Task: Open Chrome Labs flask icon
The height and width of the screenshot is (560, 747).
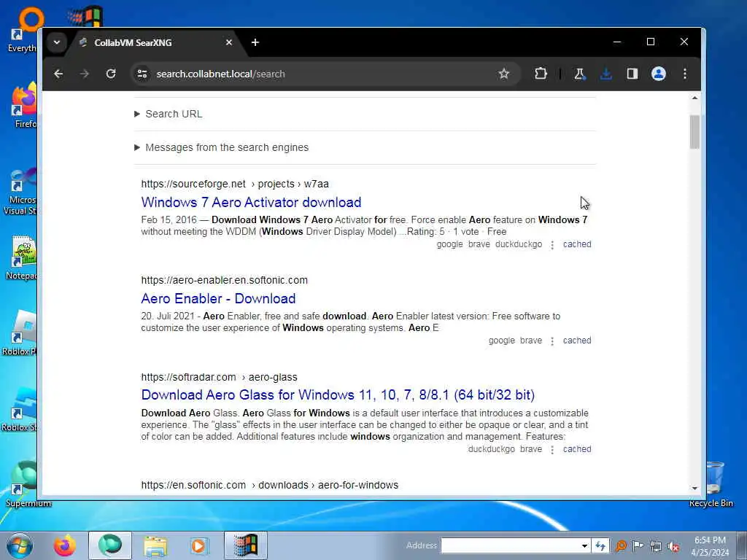Action: point(579,74)
